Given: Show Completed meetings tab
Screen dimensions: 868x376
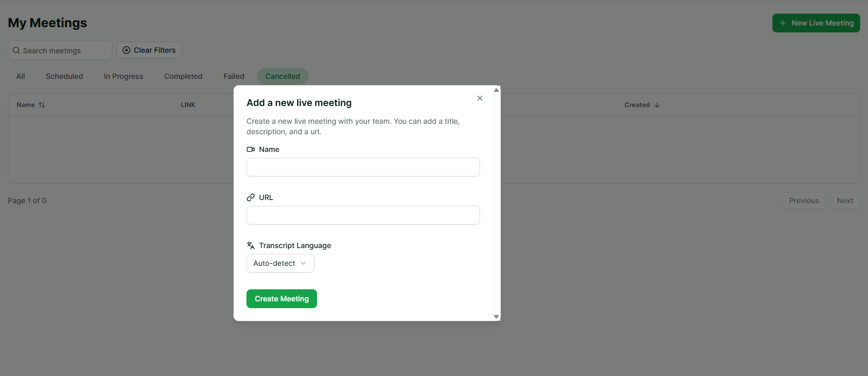Looking at the screenshot, I should tap(183, 76).
